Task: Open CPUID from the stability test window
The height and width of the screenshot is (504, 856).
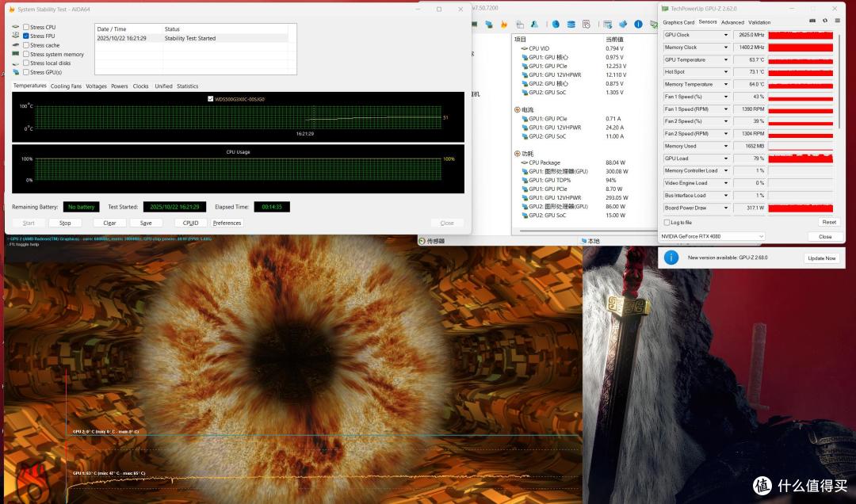Action: click(x=190, y=223)
